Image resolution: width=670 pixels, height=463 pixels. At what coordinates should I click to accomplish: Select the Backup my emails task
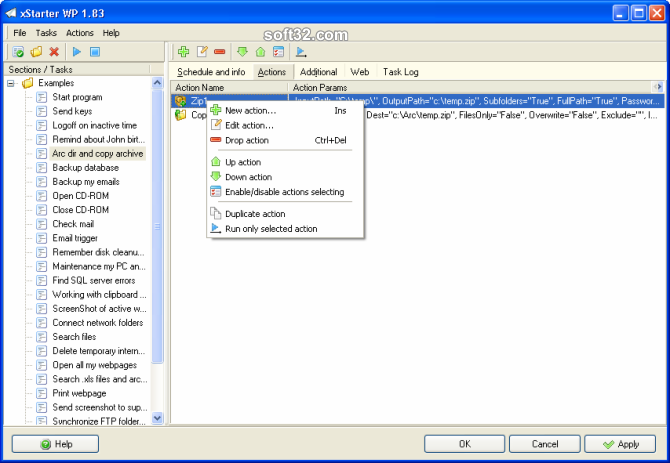click(x=86, y=182)
